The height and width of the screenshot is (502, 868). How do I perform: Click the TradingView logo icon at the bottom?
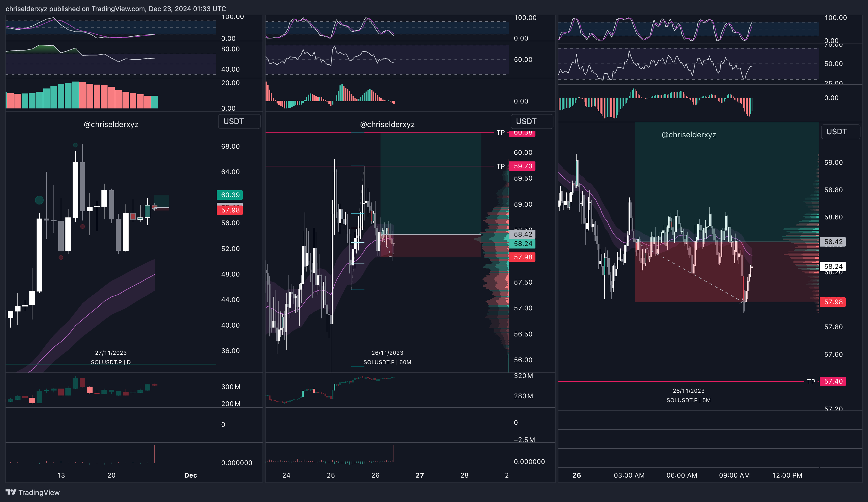tap(11, 492)
